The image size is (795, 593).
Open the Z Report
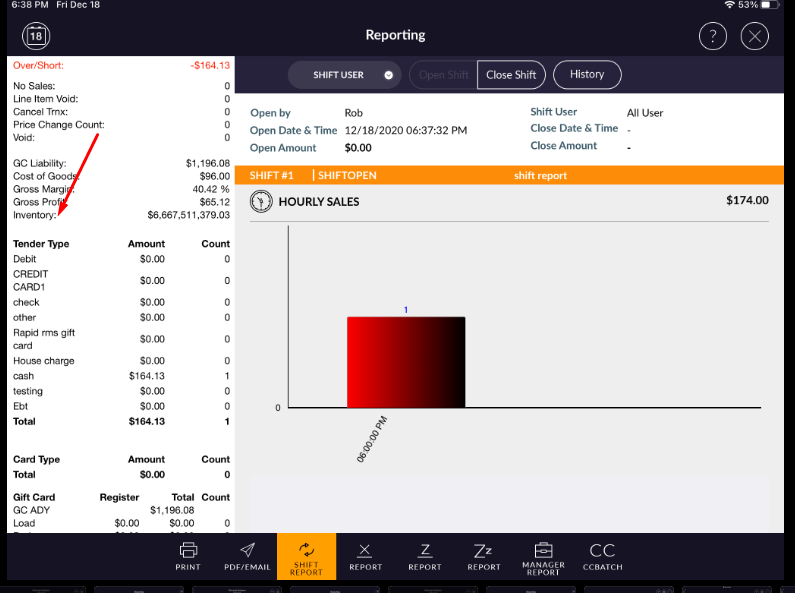pos(424,556)
